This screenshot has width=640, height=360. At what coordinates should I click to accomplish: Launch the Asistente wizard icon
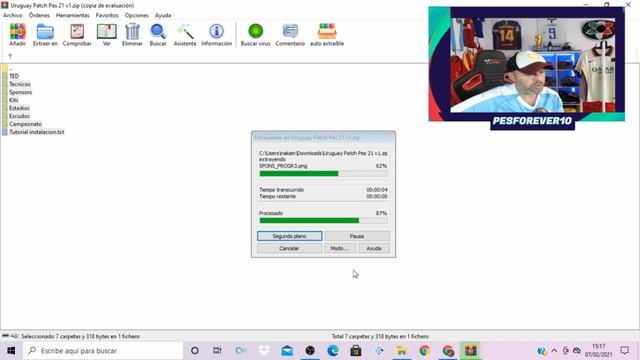[185, 34]
